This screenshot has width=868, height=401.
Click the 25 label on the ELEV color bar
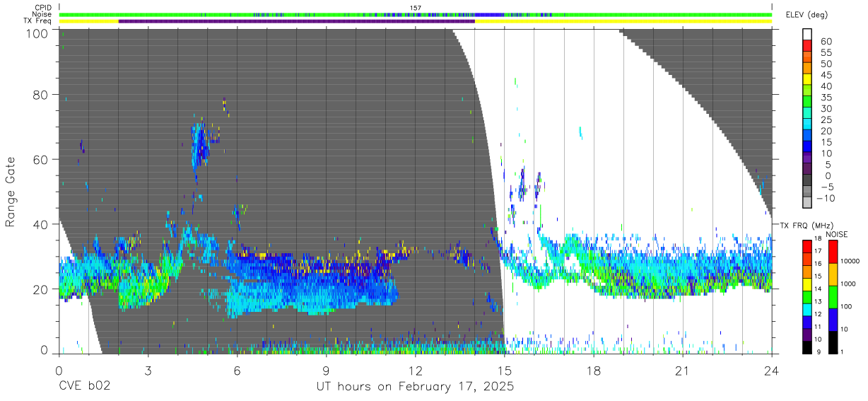click(826, 120)
